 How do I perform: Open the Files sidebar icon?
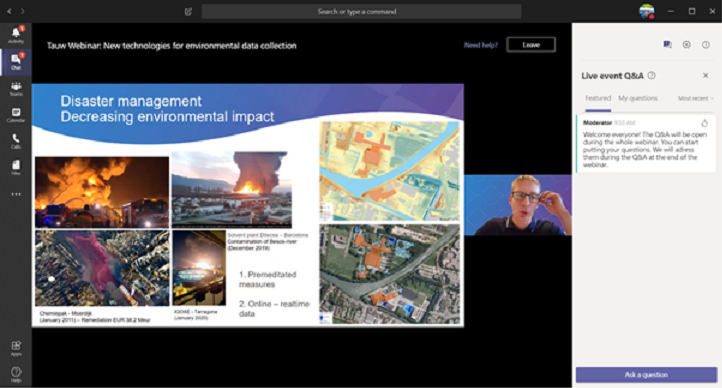coord(16,168)
